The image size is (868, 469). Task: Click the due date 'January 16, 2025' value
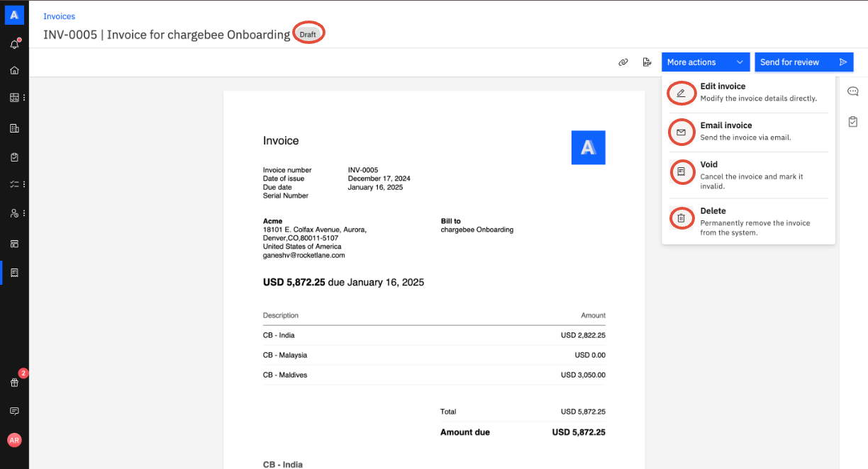tap(374, 187)
